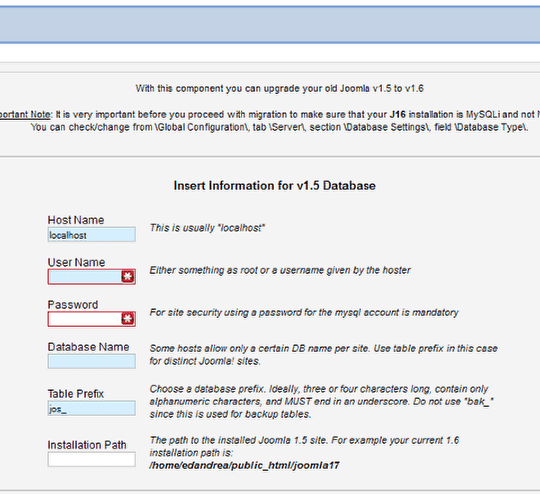
Task: Click the Password label
Action: coord(73,305)
